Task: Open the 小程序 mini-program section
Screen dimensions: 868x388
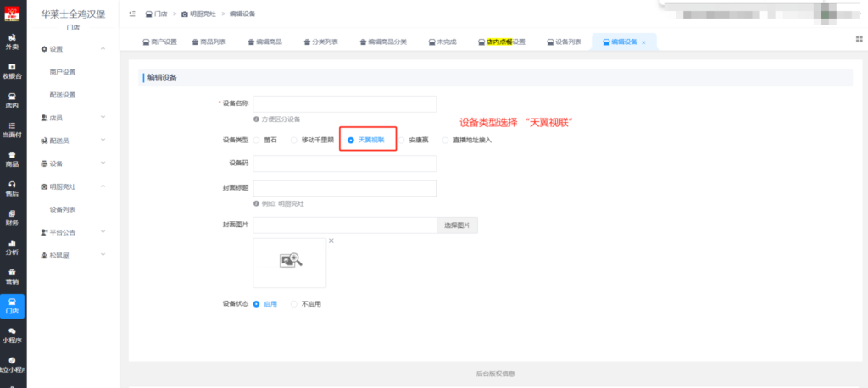Action: click(12, 335)
